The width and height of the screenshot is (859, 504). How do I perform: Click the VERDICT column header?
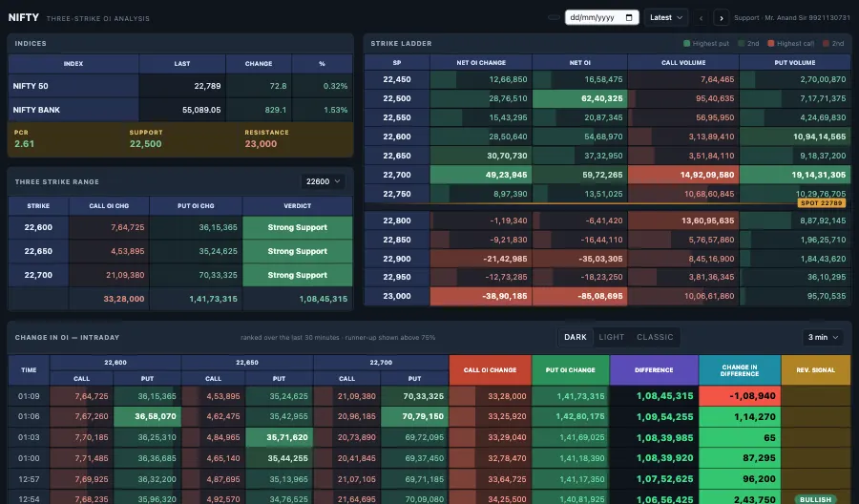(x=298, y=206)
